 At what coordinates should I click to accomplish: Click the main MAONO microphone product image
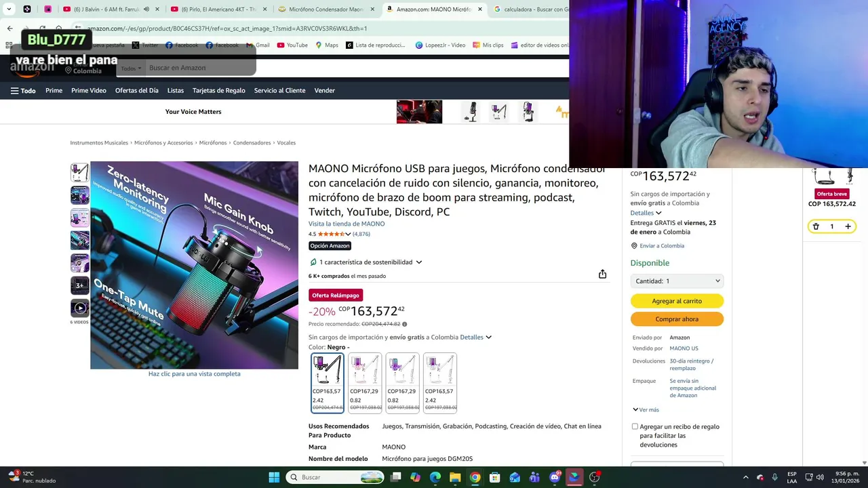coord(194,265)
